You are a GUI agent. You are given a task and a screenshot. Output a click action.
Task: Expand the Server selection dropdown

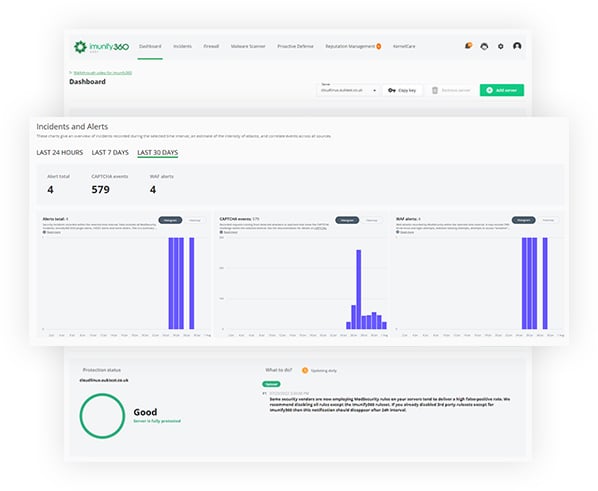point(348,90)
